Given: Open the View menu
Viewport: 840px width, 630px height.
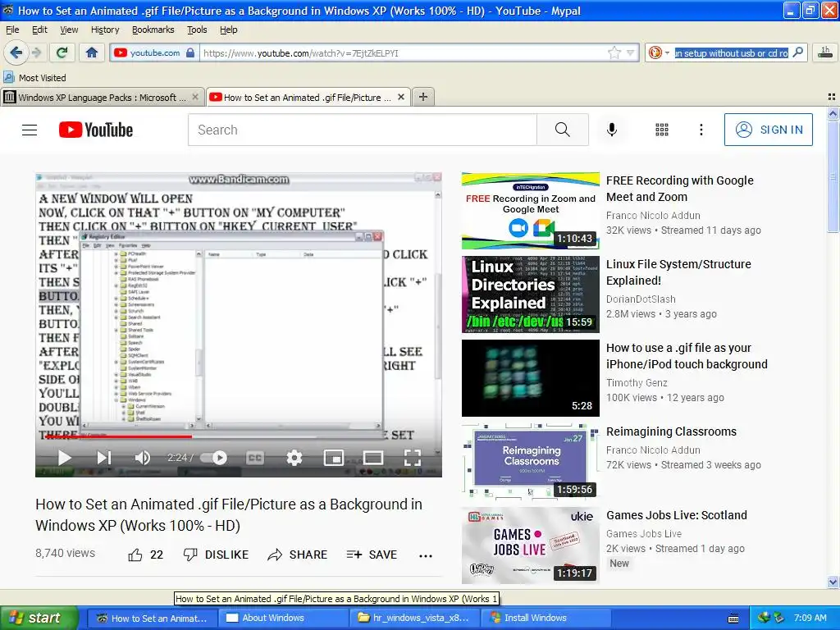Looking at the screenshot, I should click(69, 30).
